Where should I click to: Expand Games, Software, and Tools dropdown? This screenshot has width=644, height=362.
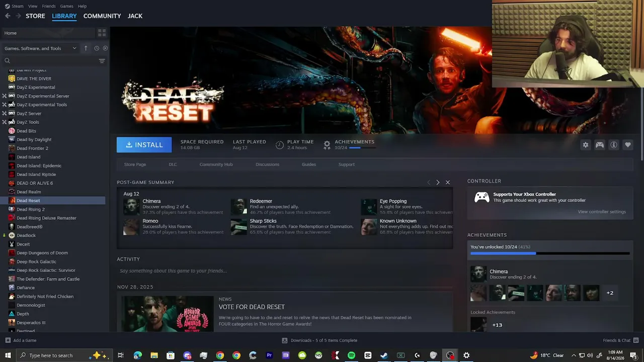[x=40, y=48]
